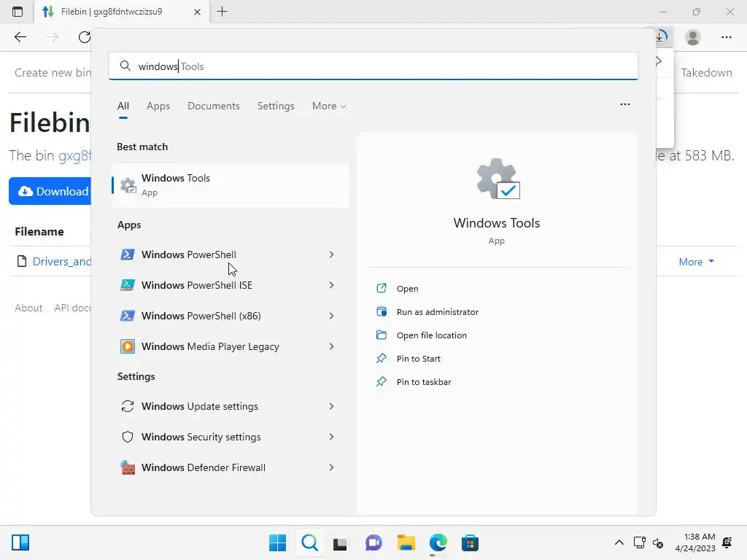Screen dimensions: 747x560
Task: Open Edge tab actions menu
Action: point(18,12)
